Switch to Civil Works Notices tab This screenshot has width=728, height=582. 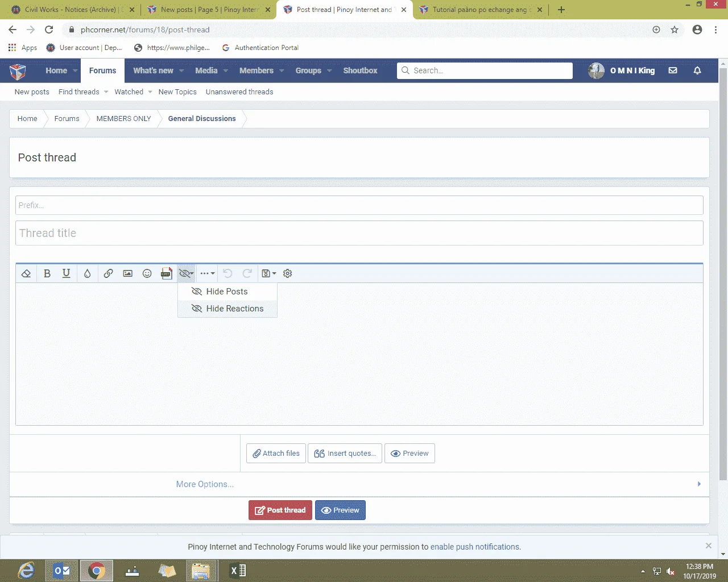pos(70,10)
